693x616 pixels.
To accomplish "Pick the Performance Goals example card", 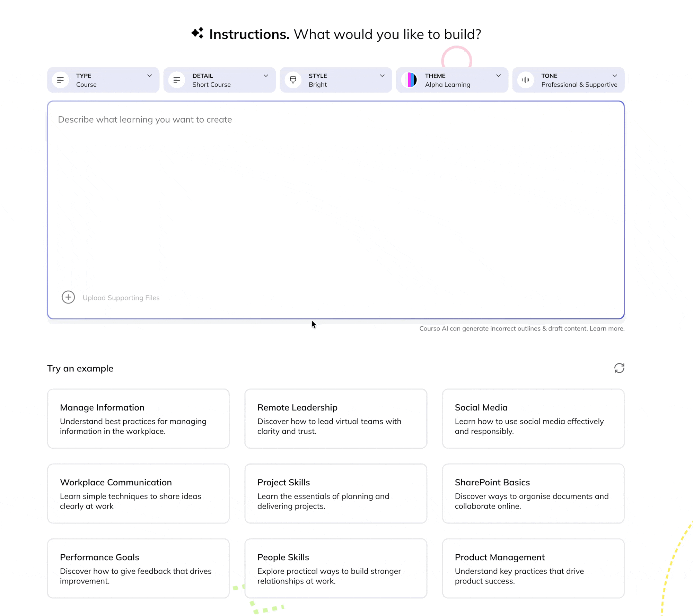I will tap(138, 568).
